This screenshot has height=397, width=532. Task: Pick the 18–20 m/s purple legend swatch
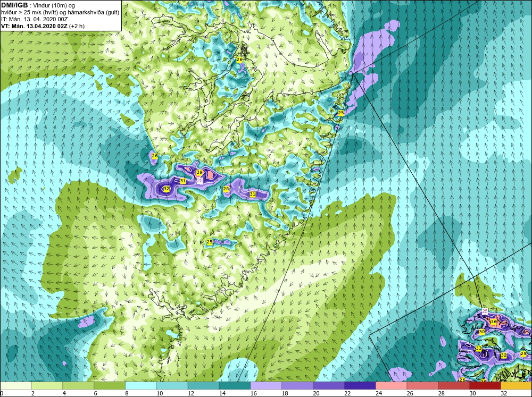coord(297,385)
